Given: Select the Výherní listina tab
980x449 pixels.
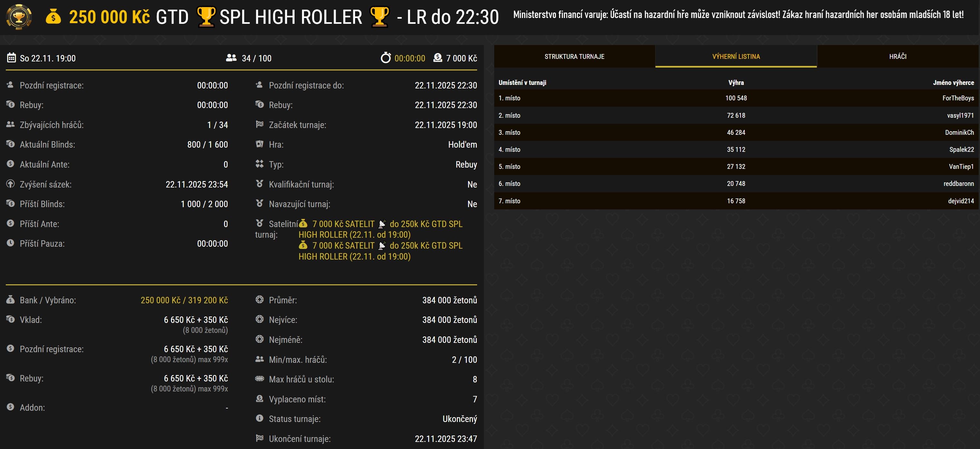Looking at the screenshot, I should point(736,56).
